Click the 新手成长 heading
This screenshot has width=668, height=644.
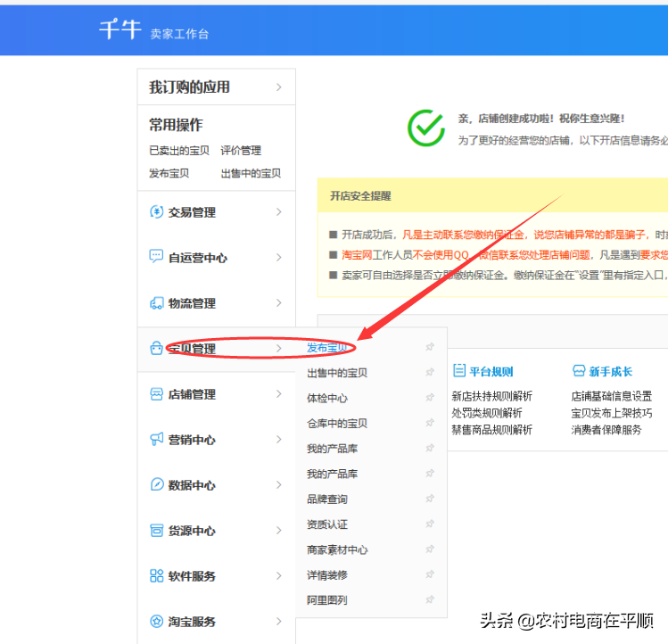(x=611, y=371)
